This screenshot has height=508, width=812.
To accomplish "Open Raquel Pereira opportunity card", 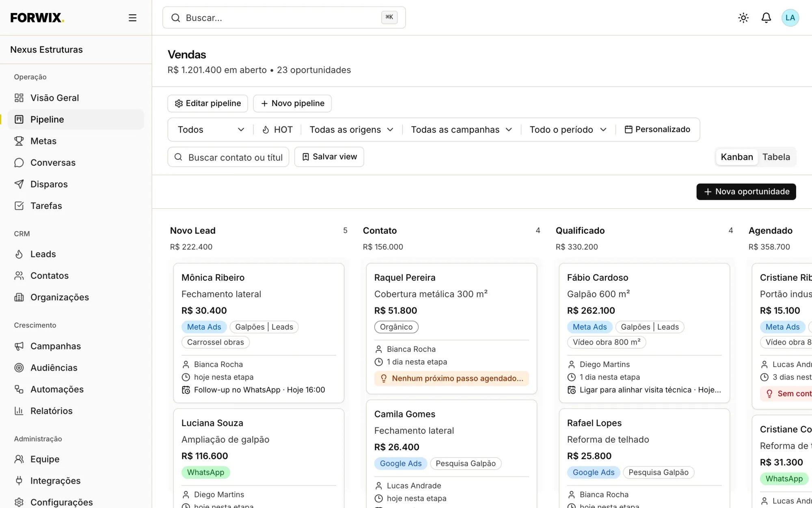I will coord(451,329).
